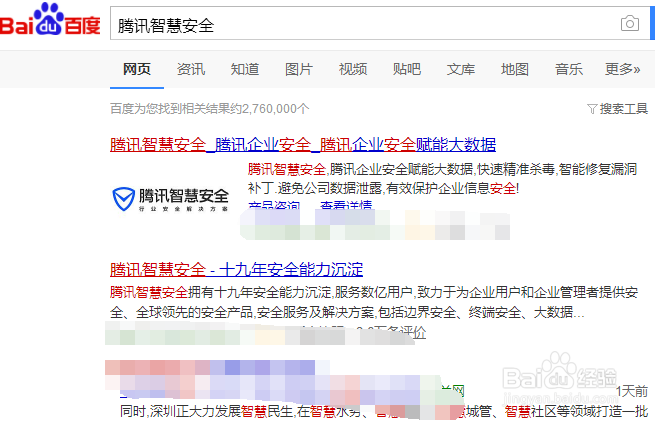Open the 文库 tab
The image size is (655, 422).
[461, 69]
